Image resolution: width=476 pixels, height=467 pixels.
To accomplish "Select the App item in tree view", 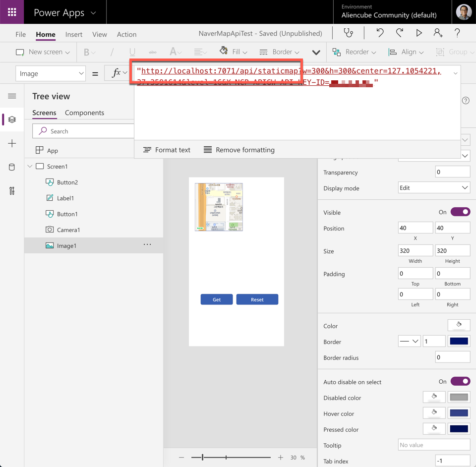I will [52, 151].
